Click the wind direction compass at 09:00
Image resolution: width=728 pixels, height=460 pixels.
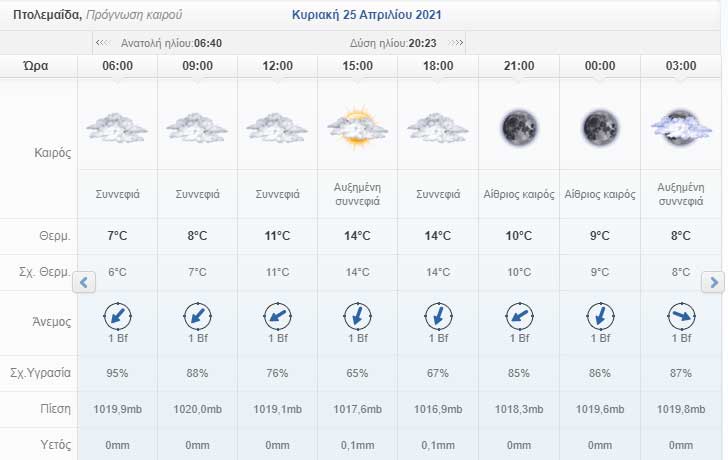point(197,316)
